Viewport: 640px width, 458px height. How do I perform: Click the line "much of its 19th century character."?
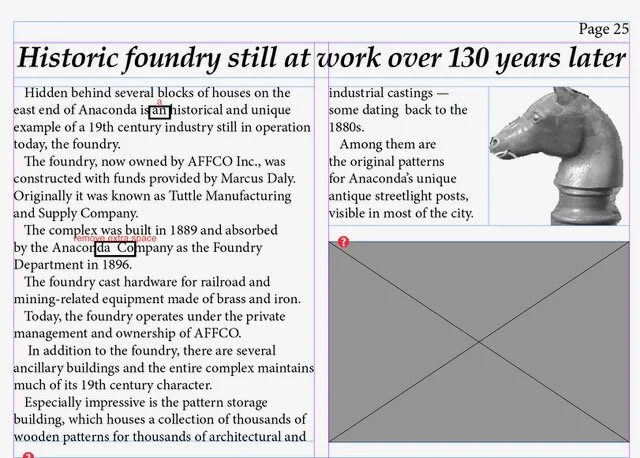113,385
